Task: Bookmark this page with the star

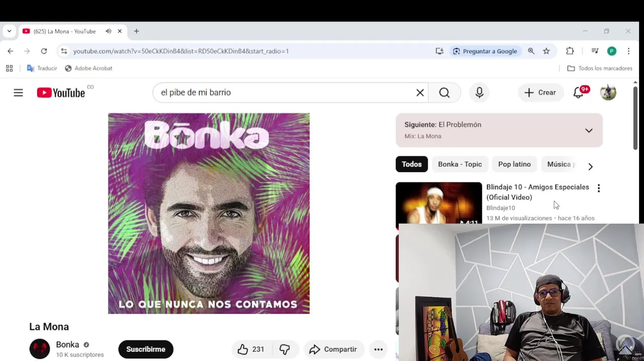Action: point(546,51)
